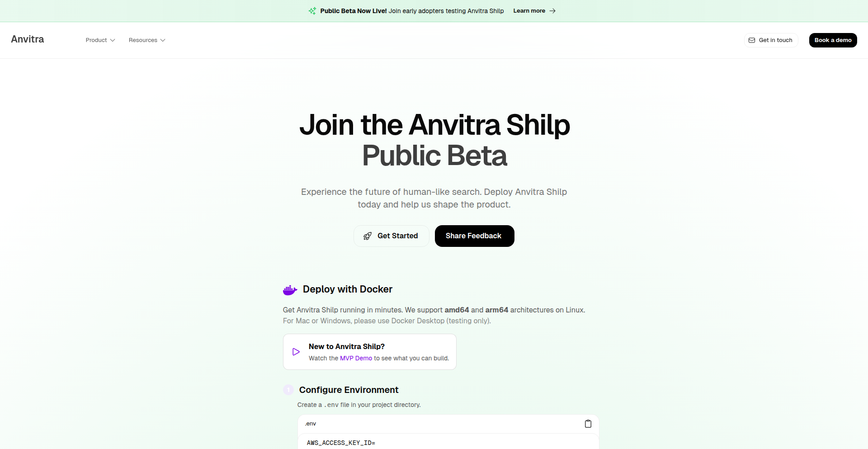868x449 pixels.
Task: Expand the Resources dropdown
Action: (147, 40)
